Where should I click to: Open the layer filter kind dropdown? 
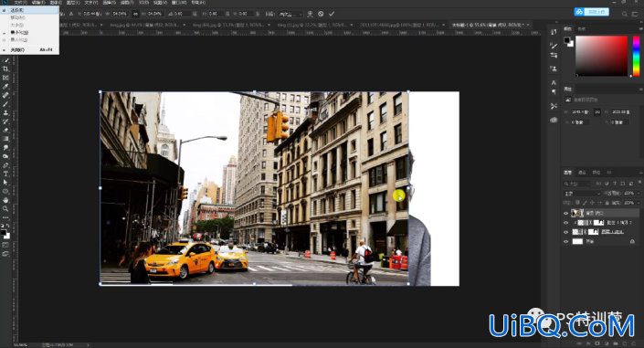(577, 184)
